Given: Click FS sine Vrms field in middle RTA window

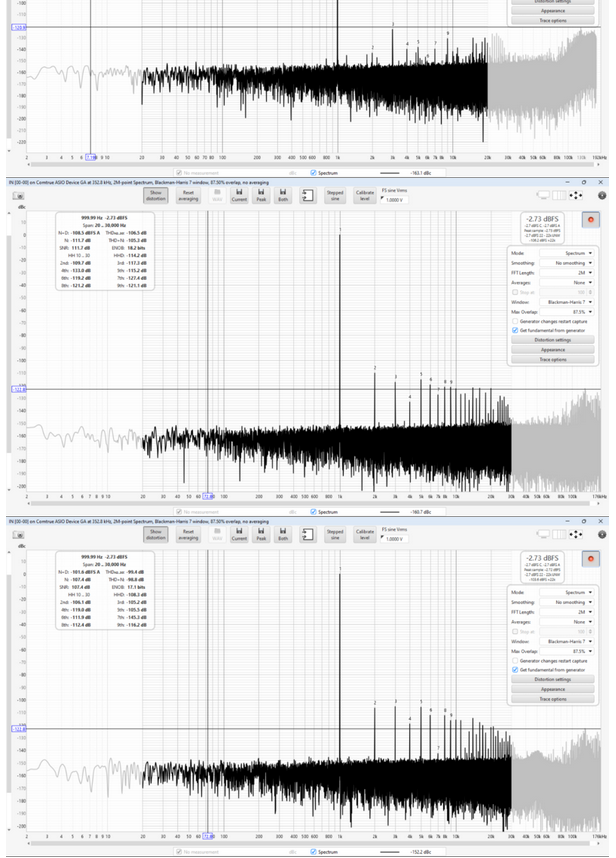Looking at the screenshot, I should (x=394, y=200).
